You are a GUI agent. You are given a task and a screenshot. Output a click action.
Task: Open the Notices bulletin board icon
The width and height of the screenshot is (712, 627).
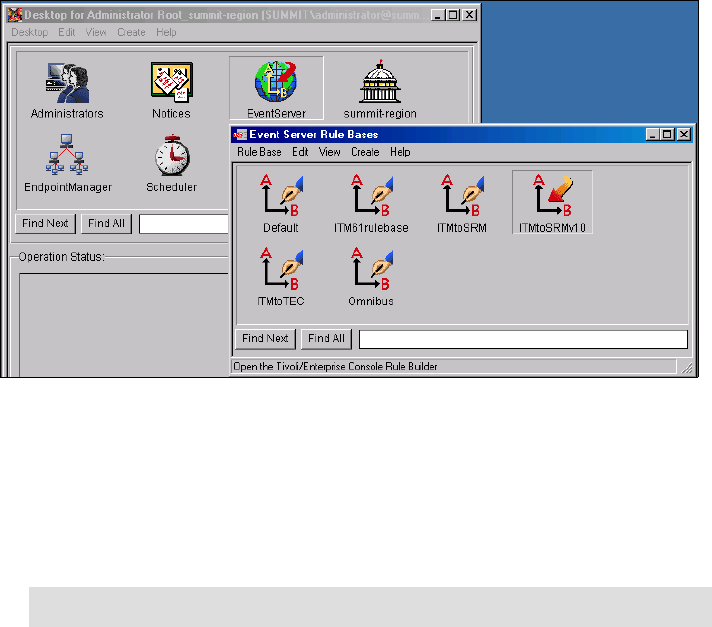click(172, 82)
